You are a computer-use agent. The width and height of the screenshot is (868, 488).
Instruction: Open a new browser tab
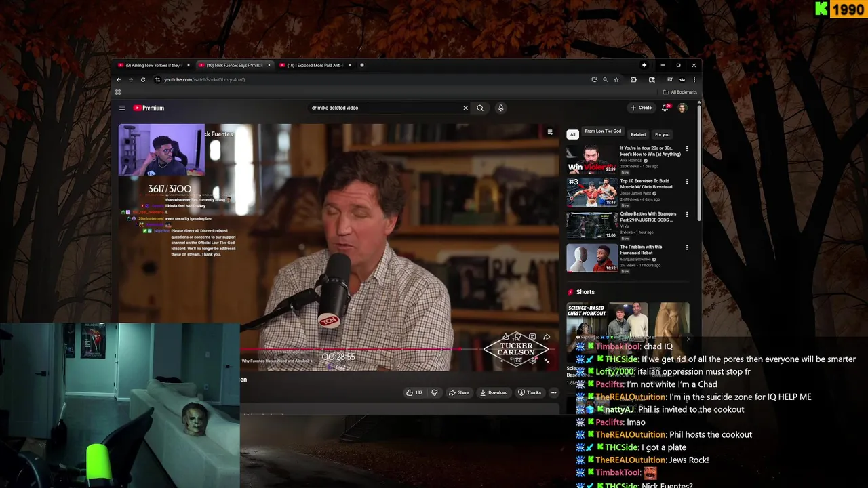click(x=362, y=65)
